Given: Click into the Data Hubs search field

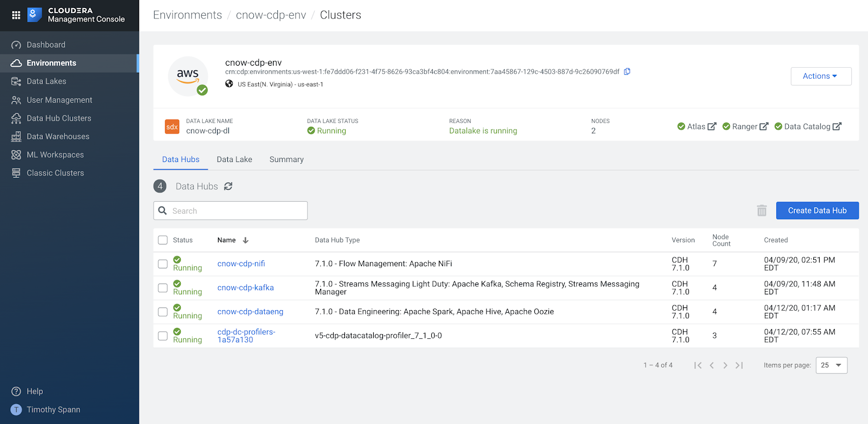Looking at the screenshot, I should pos(231,210).
